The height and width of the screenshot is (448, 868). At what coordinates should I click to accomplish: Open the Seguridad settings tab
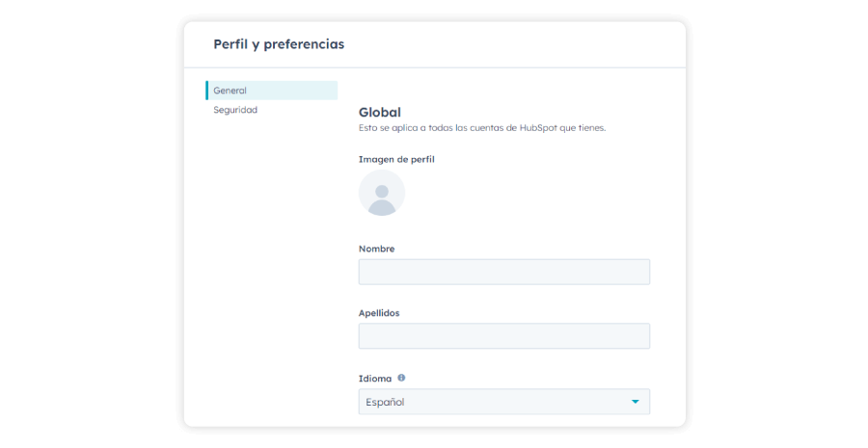click(x=235, y=110)
